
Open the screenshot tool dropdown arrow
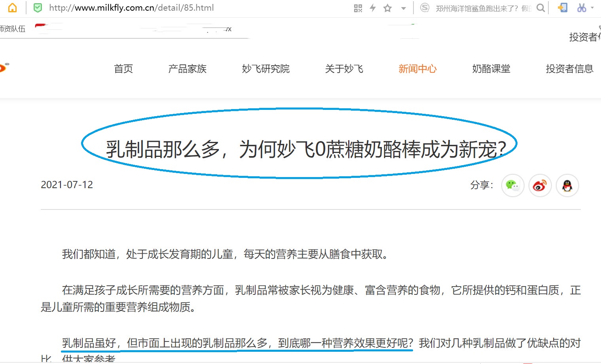pos(592,8)
